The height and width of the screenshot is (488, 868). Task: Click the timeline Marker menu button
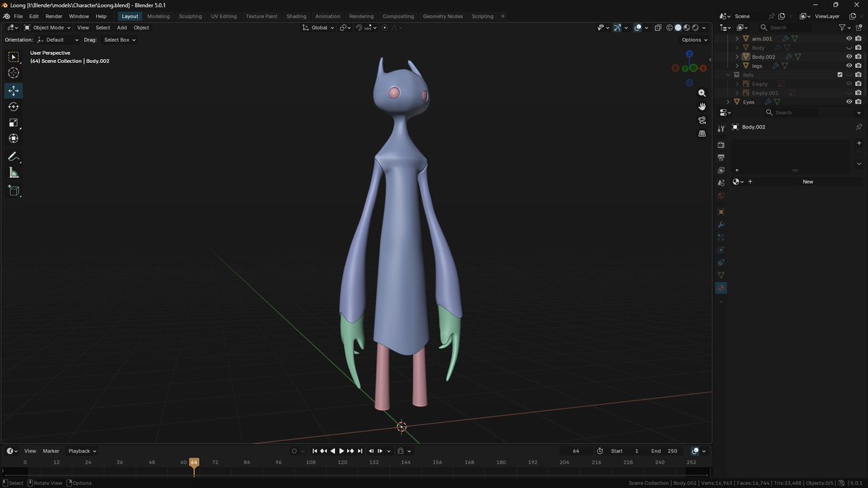(x=51, y=451)
